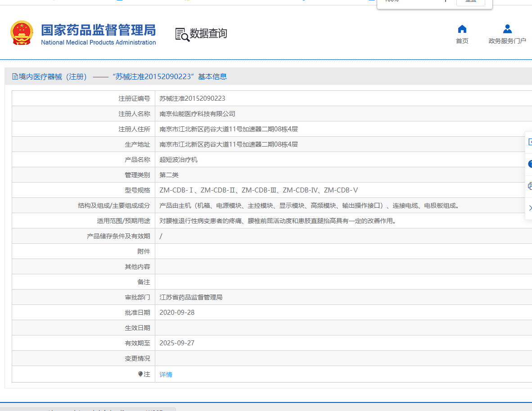Open the 详情 details link
532x411 pixels.
click(x=166, y=375)
